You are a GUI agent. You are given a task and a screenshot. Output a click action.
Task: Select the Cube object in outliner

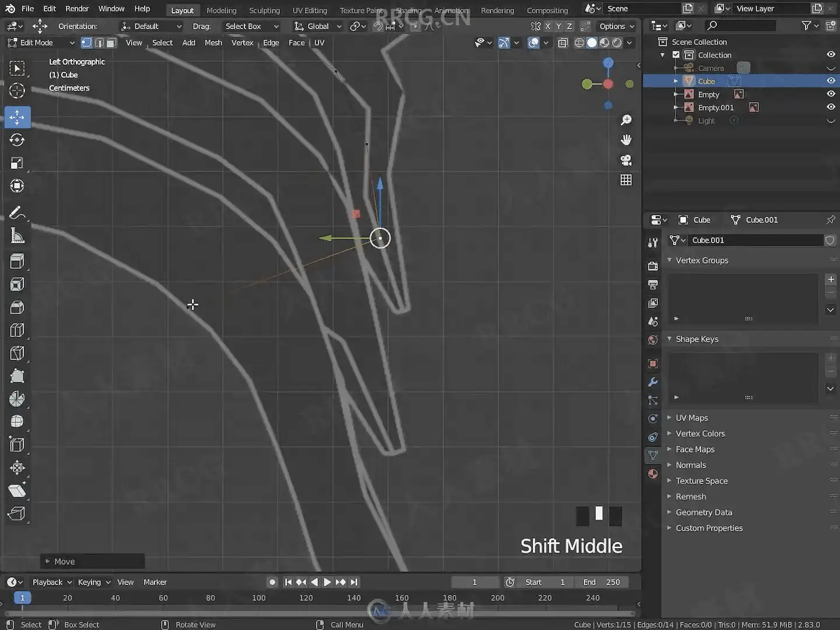[706, 81]
